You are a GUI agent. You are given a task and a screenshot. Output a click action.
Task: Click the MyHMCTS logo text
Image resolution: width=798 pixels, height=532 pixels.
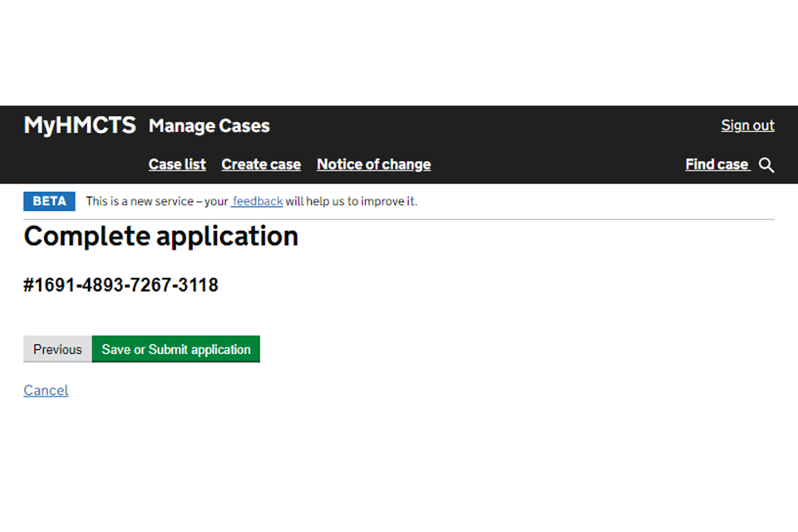(x=80, y=126)
